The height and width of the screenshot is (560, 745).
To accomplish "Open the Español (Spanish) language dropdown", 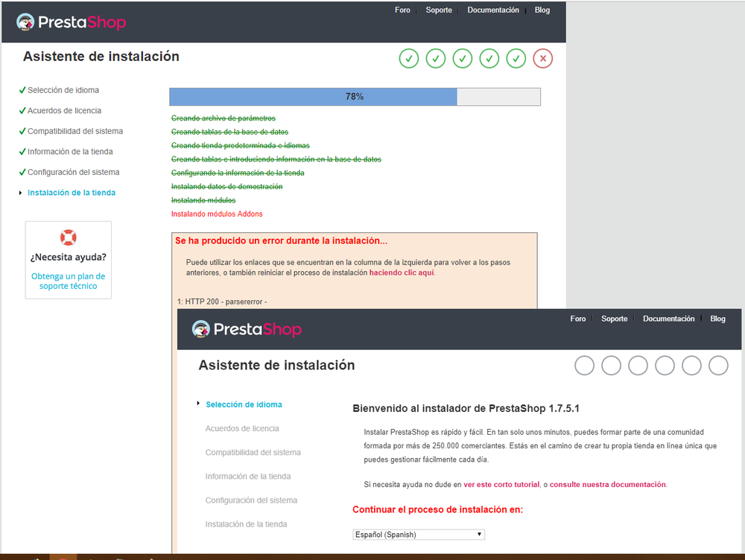I will [x=418, y=535].
